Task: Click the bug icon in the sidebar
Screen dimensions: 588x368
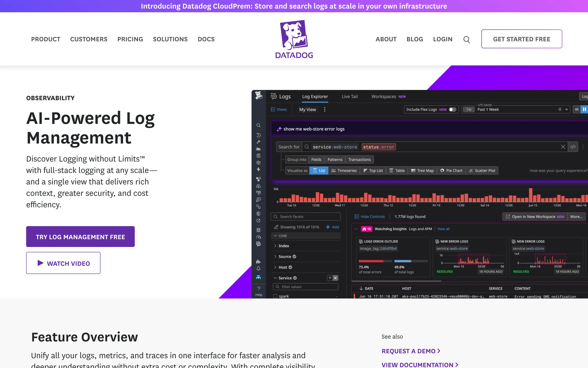Action: (258, 230)
